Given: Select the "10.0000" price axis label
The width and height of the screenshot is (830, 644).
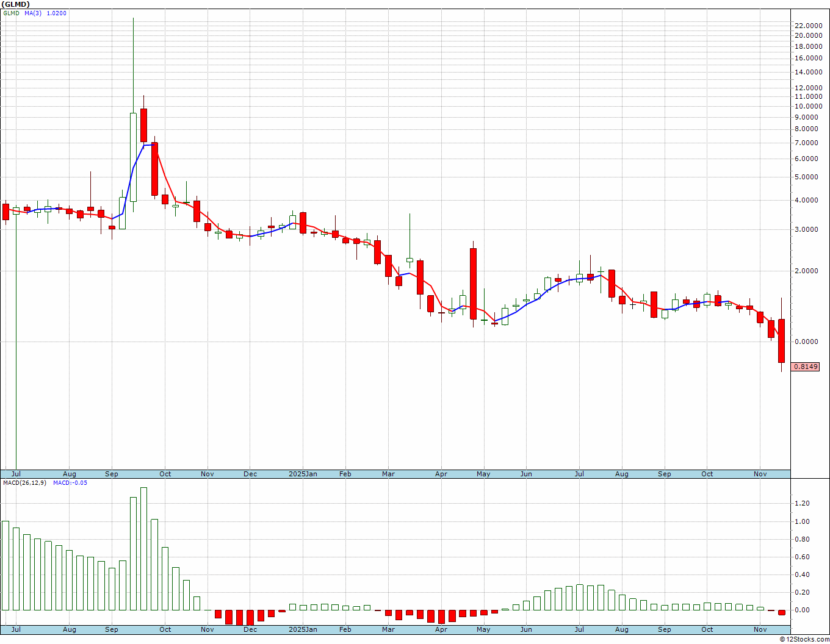Looking at the screenshot, I should coord(808,106).
